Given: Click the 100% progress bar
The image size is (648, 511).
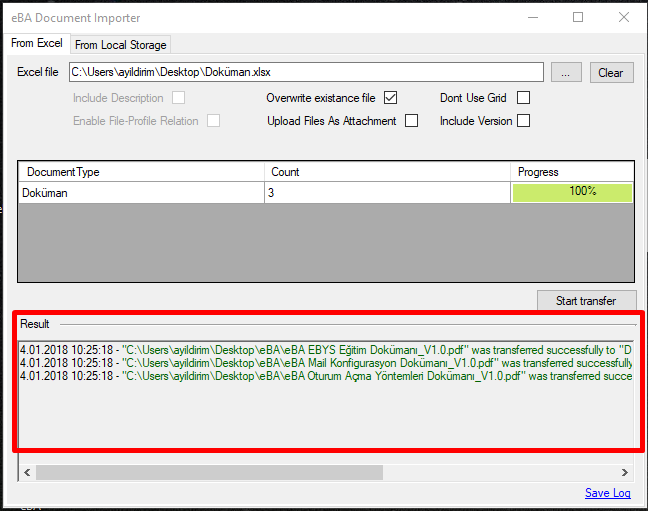Looking at the screenshot, I should click(x=572, y=192).
